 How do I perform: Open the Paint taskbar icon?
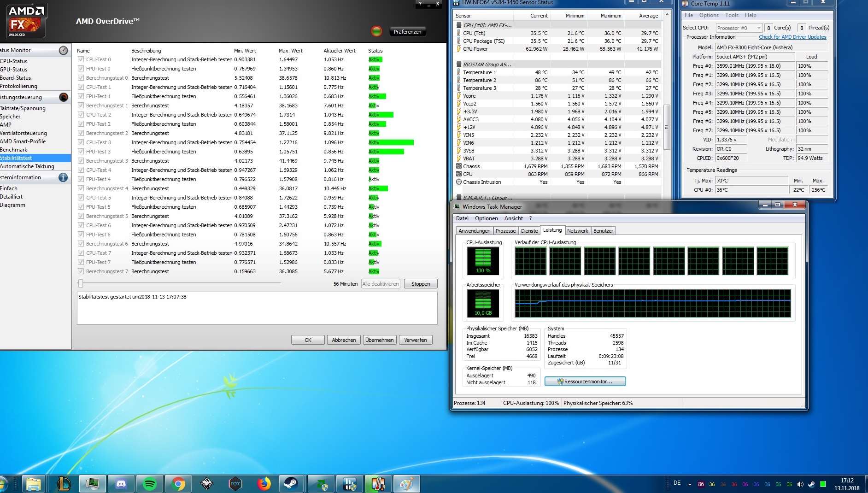(x=406, y=484)
